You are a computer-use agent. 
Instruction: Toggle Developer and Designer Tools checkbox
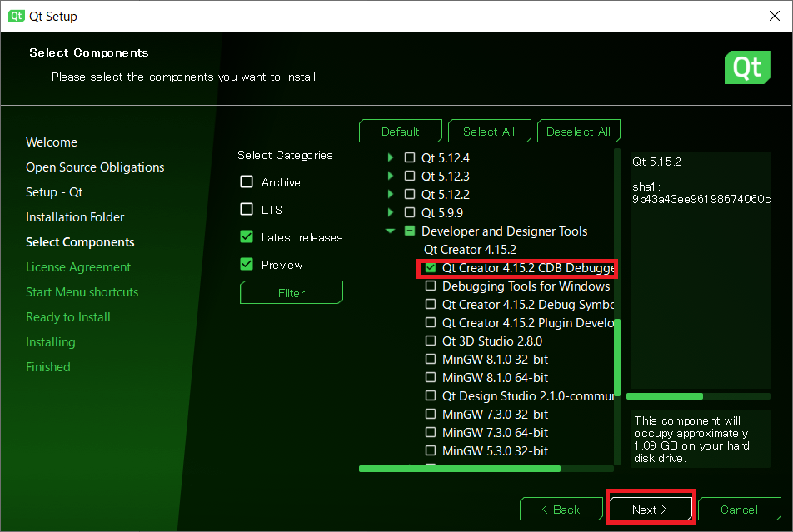click(410, 231)
